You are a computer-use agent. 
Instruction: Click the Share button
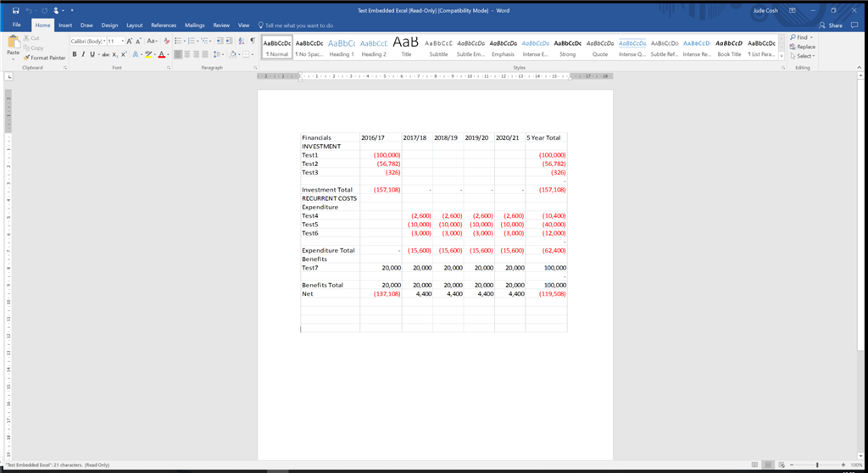[831, 25]
